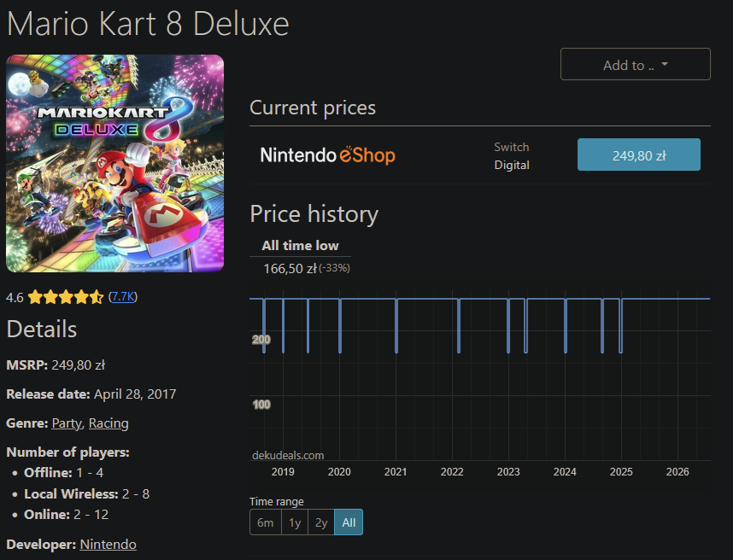Open the Party genre link
This screenshot has width=733, height=560.
[x=67, y=423]
